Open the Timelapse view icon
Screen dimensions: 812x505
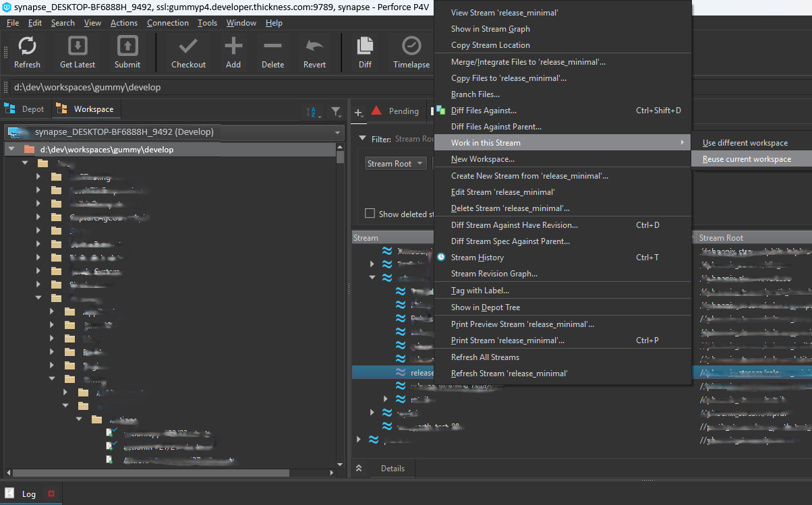click(x=411, y=47)
